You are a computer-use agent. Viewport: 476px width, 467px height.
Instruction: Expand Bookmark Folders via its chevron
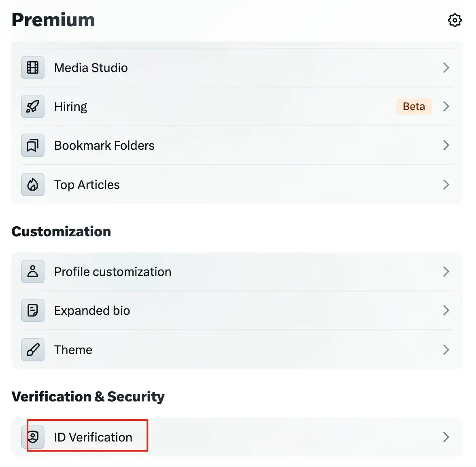446,145
